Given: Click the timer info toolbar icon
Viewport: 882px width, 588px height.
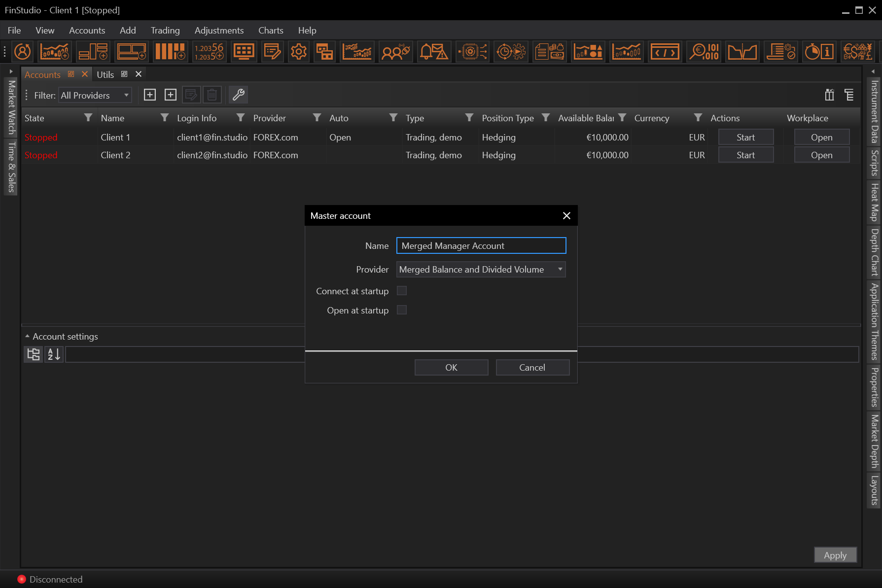Looking at the screenshot, I should coord(819,51).
